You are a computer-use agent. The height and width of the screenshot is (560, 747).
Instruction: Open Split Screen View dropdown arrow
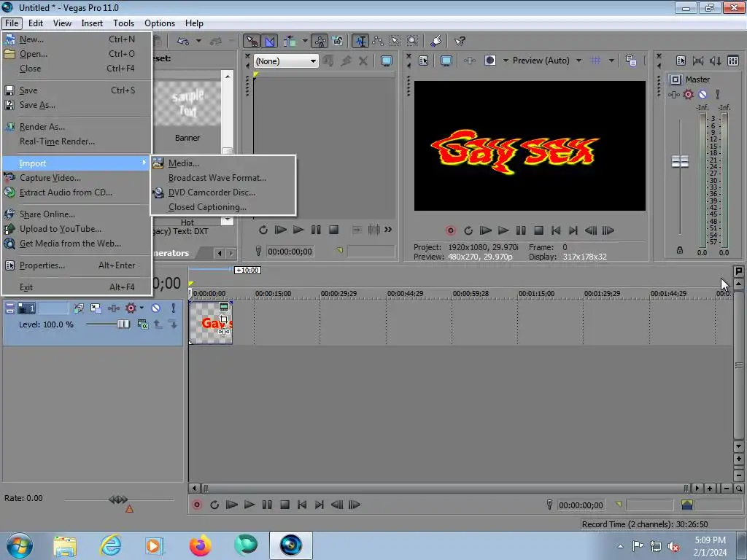506,61
